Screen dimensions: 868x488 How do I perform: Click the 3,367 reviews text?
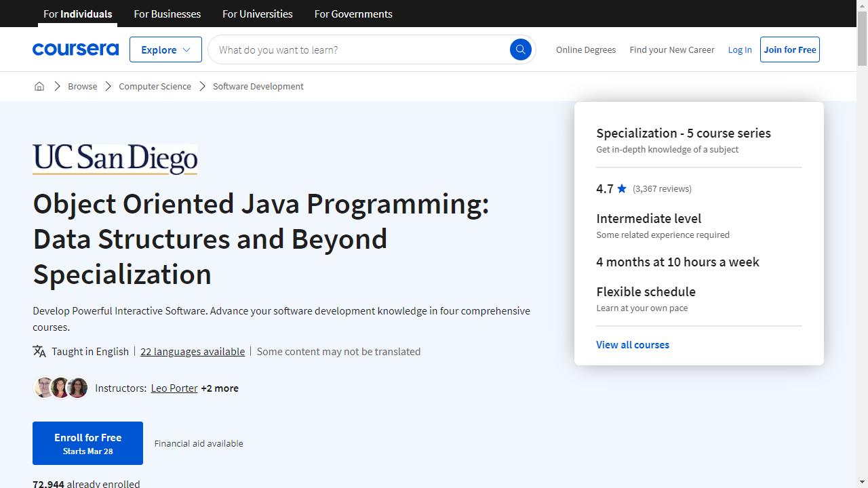[x=663, y=188]
